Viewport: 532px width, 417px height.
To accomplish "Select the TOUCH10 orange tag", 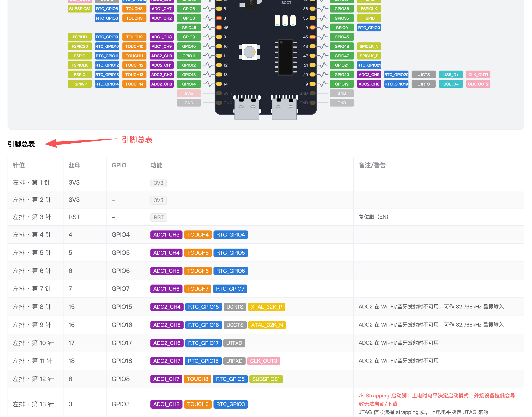I will coord(134,46).
